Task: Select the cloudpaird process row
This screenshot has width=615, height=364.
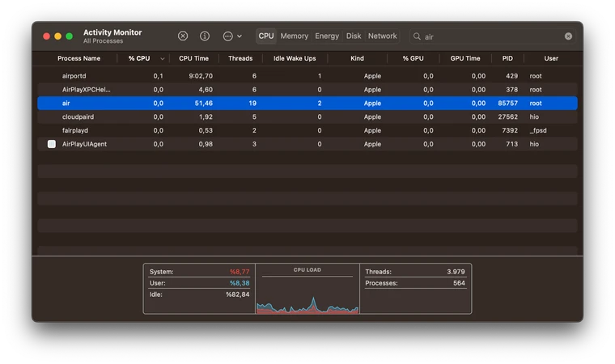Action: [x=307, y=117]
